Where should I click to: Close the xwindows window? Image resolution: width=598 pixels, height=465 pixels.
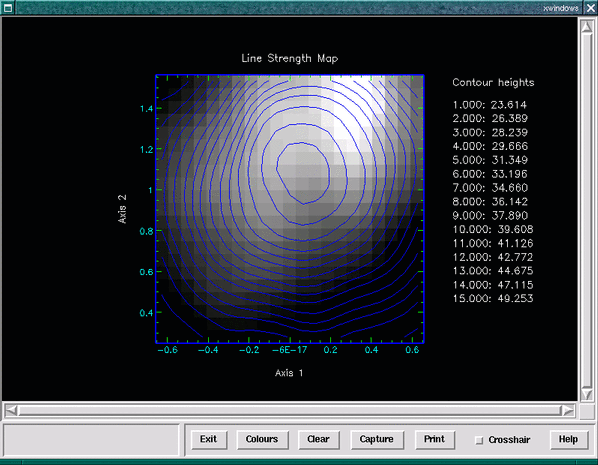point(590,7)
